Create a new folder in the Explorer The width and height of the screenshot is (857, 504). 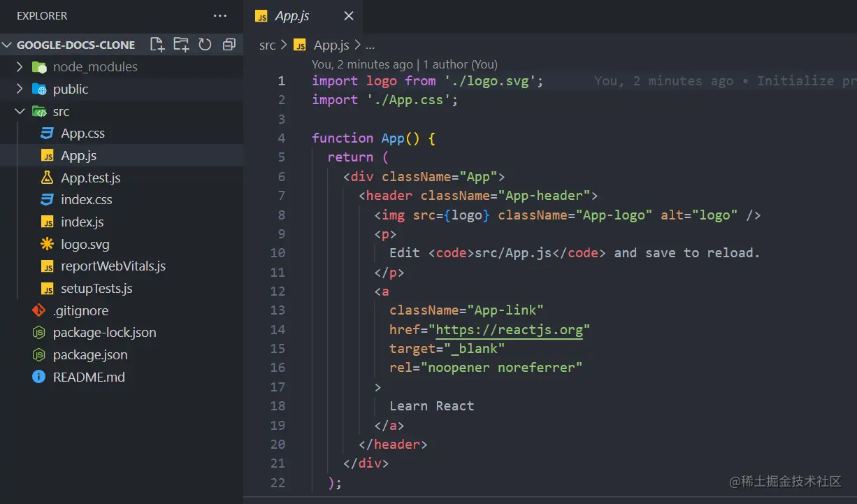[x=180, y=44]
